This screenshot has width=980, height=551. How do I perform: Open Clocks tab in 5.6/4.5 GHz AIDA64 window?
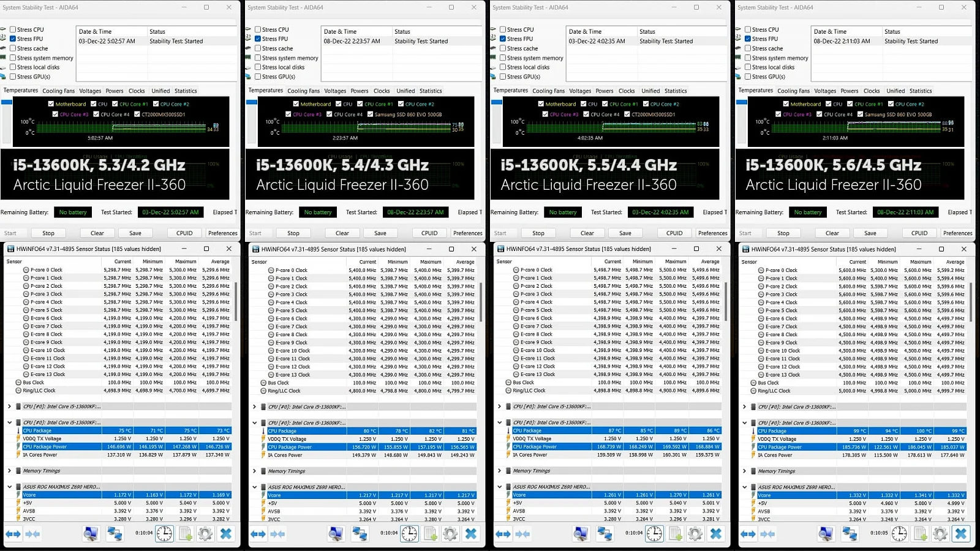click(x=872, y=91)
